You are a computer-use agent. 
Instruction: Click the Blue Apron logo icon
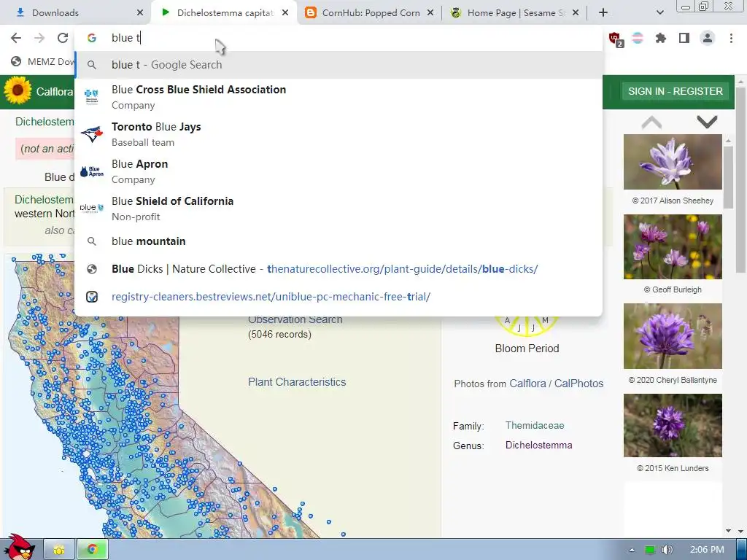click(x=92, y=171)
